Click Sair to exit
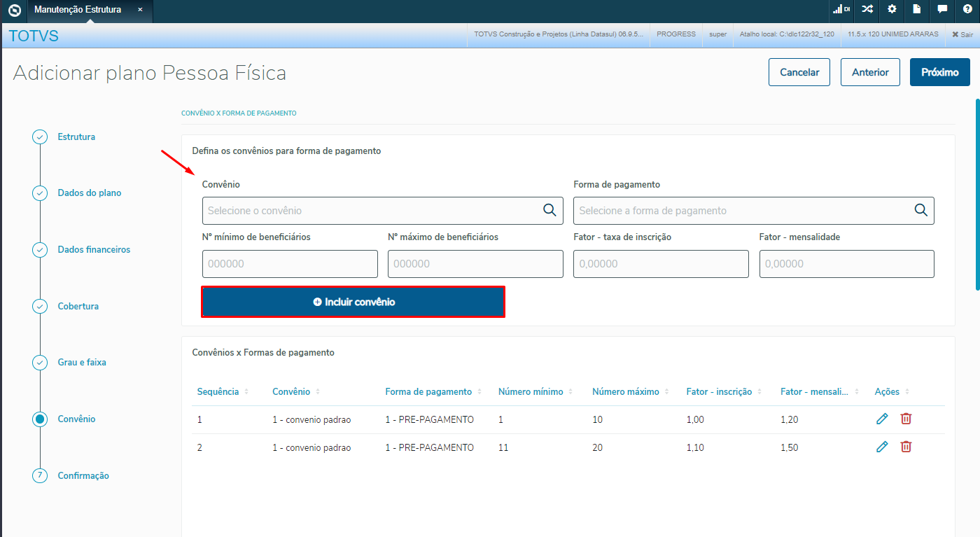The image size is (980, 537). 962,34
